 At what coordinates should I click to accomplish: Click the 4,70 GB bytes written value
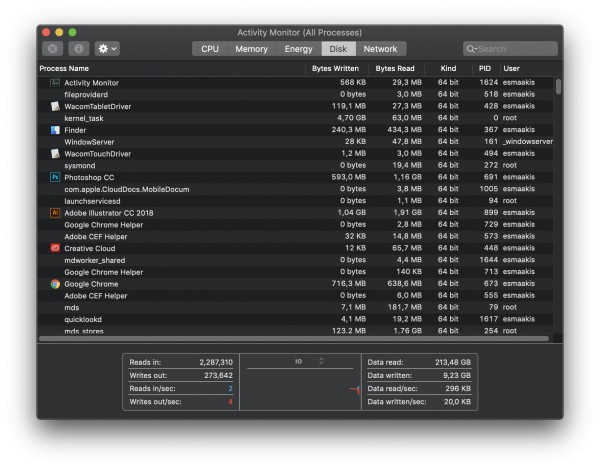[351, 118]
